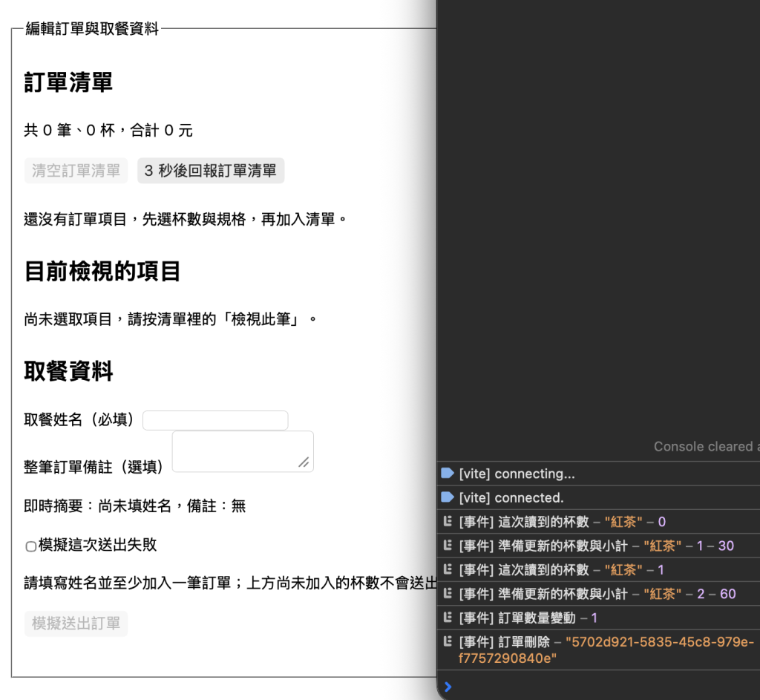Click the vite connecting log icon
The width and height of the screenshot is (760, 700).
click(x=447, y=473)
